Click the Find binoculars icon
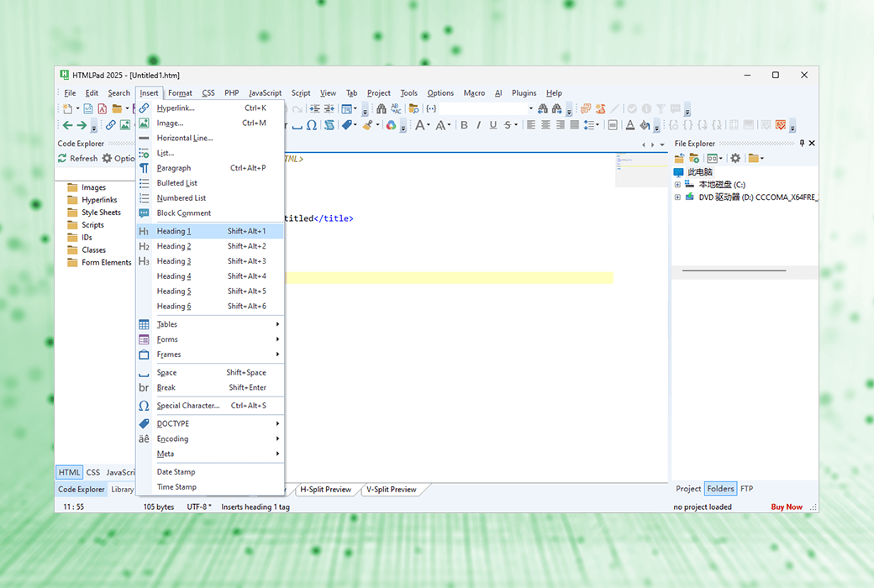Viewport: 874px width, 588px height. 382,108
